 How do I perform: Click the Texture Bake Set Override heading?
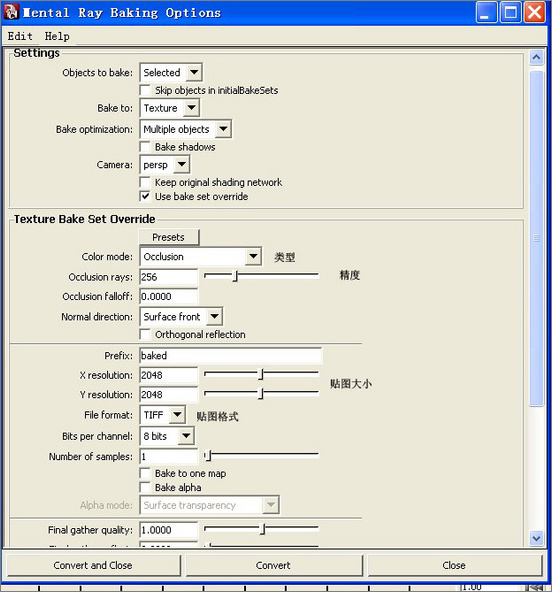coord(85,219)
